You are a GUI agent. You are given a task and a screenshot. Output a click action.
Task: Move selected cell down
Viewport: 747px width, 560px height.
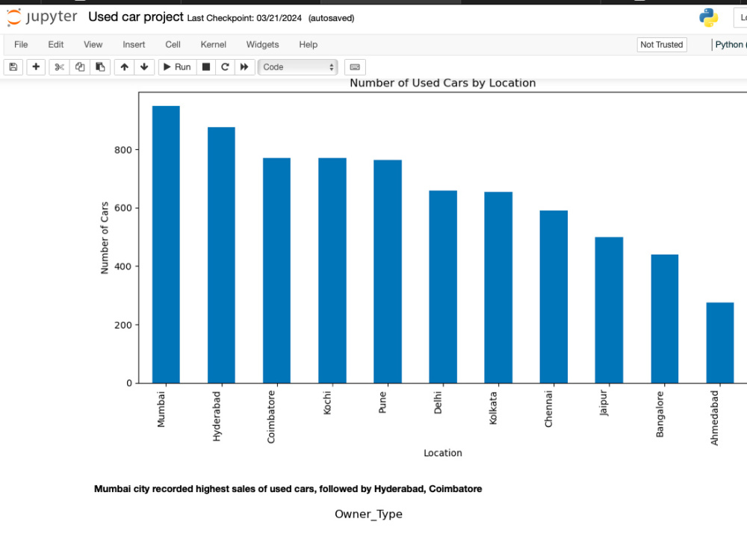click(x=144, y=67)
